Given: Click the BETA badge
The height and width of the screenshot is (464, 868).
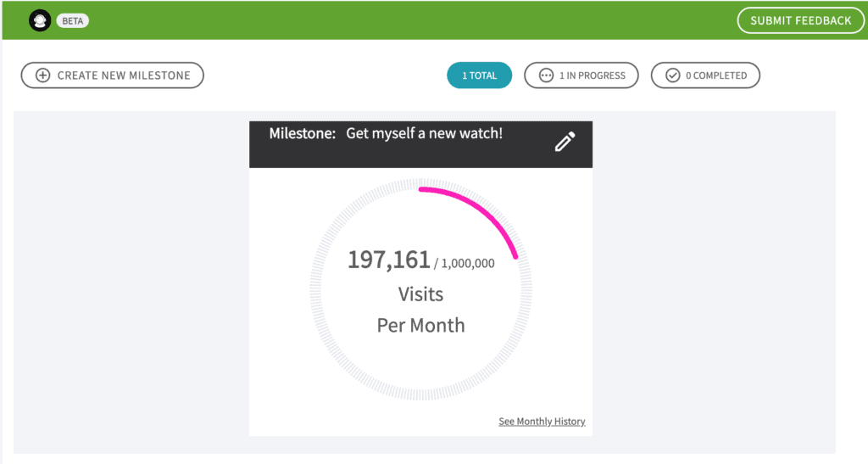Looking at the screenshot, I should coord(73,21).
